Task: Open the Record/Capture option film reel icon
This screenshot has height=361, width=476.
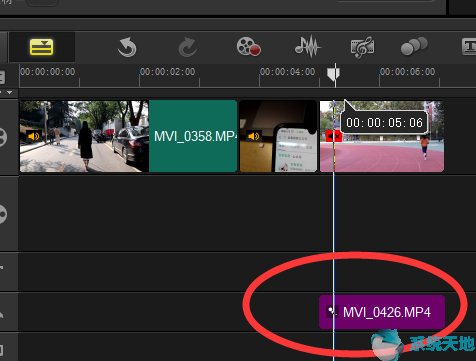Action: click(249, 46)
